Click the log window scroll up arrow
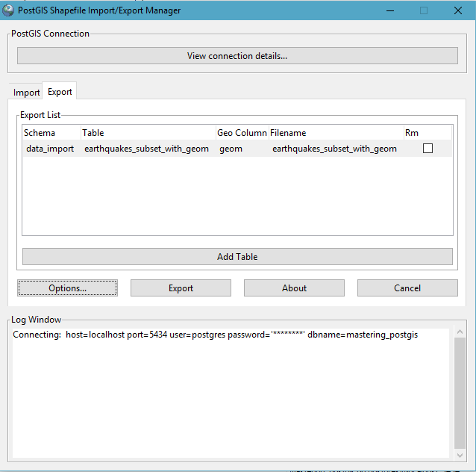The width and height of the screenshot is (476, 472). 460,332
